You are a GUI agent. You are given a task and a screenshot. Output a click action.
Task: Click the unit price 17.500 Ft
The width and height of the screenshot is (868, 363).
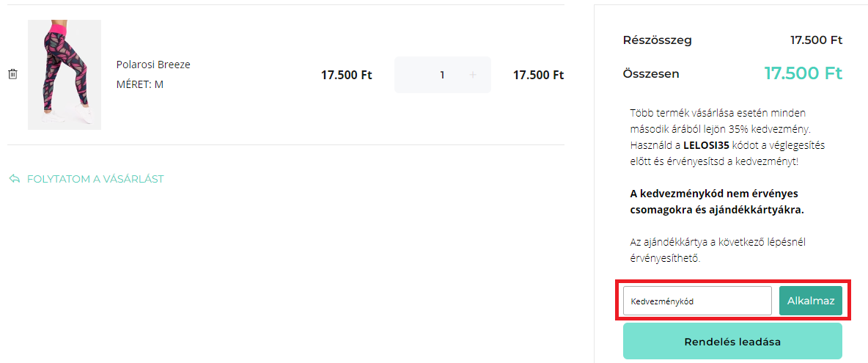click(347, 75)
